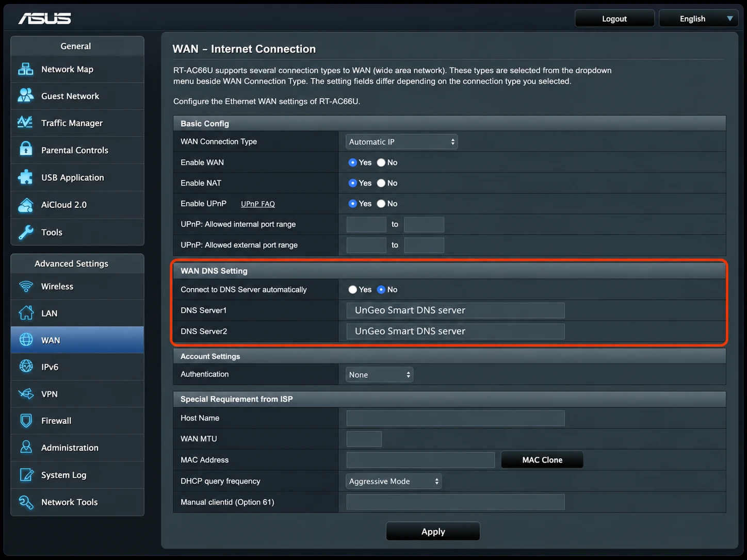Click the System Log pencil icon
The width and height of the screenshot is (747, 560).
pos(26,474)
